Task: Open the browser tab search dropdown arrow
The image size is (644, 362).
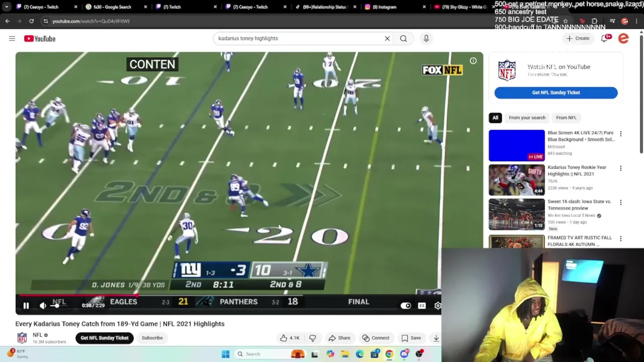Action: [7, 7]
